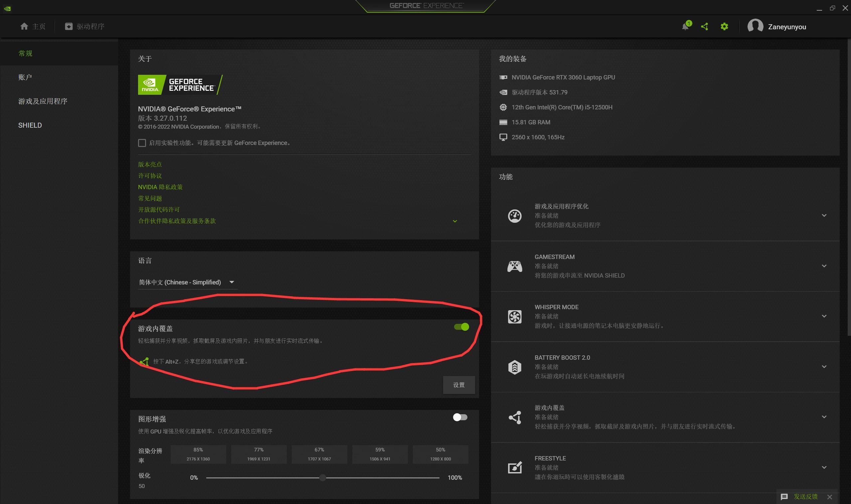The width and height of the screenshot is (851, 504).
Task: Expand the FREESTYLE feature row
Action: (824, 468)
